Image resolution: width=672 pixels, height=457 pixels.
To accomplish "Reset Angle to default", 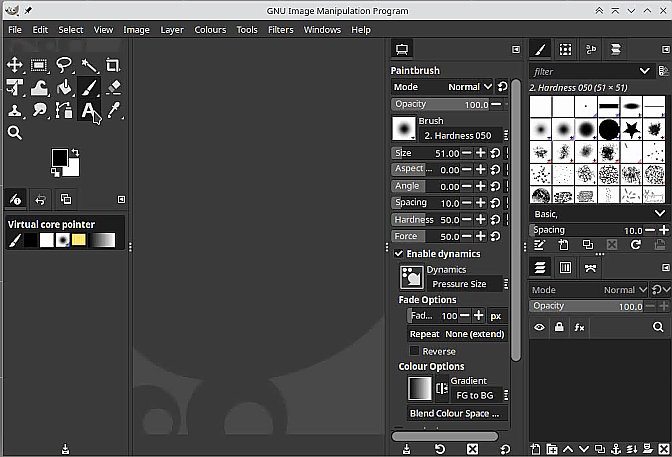I will (495, 186).
